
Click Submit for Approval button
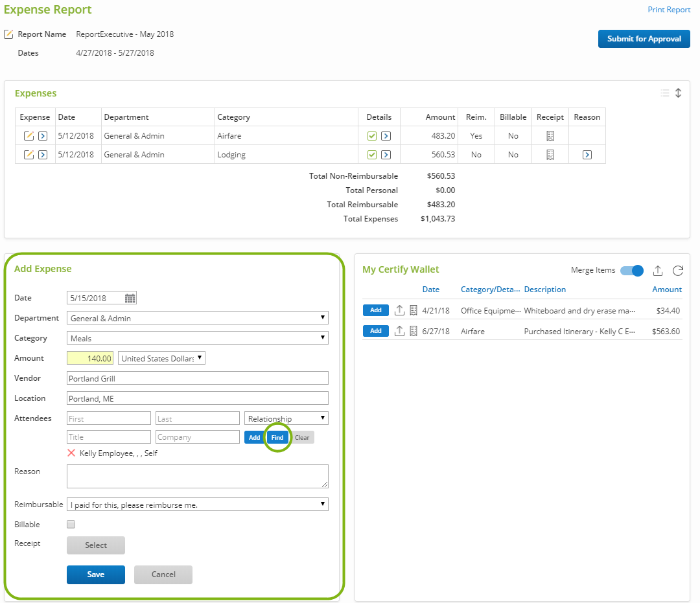644,39
